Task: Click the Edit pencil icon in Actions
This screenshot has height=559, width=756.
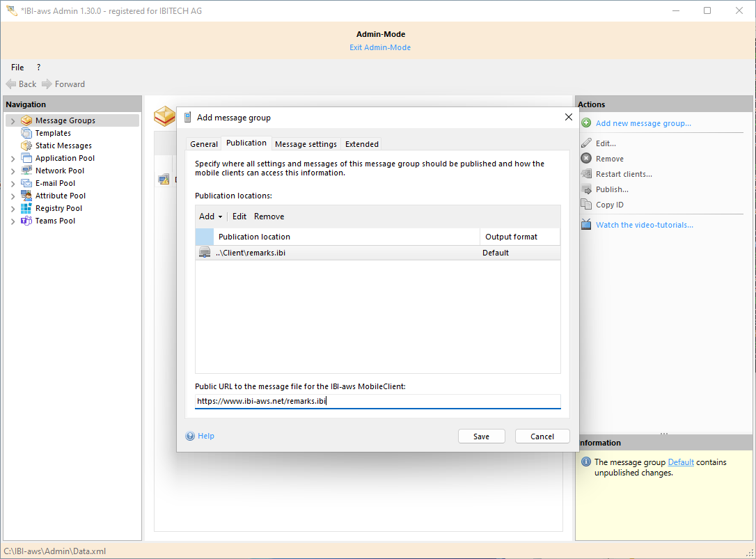Action: click(586, 143)
